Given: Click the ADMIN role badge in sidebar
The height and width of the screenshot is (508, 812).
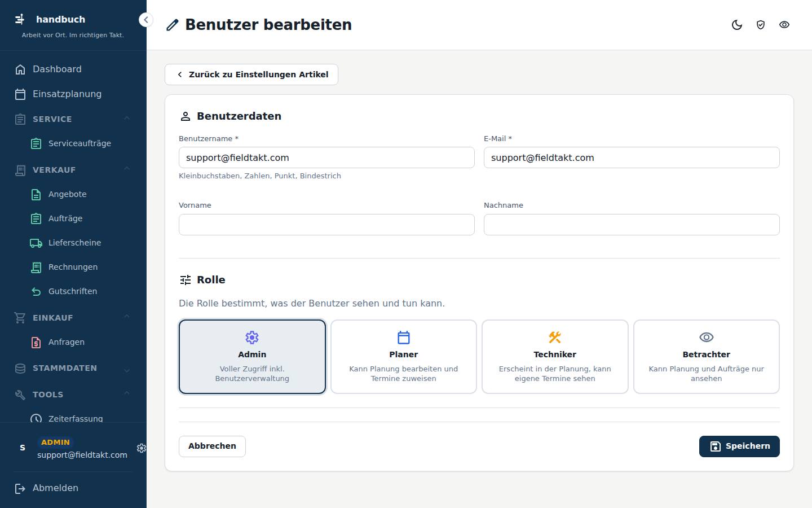Looking at the screenshot, I should (55, 443).
